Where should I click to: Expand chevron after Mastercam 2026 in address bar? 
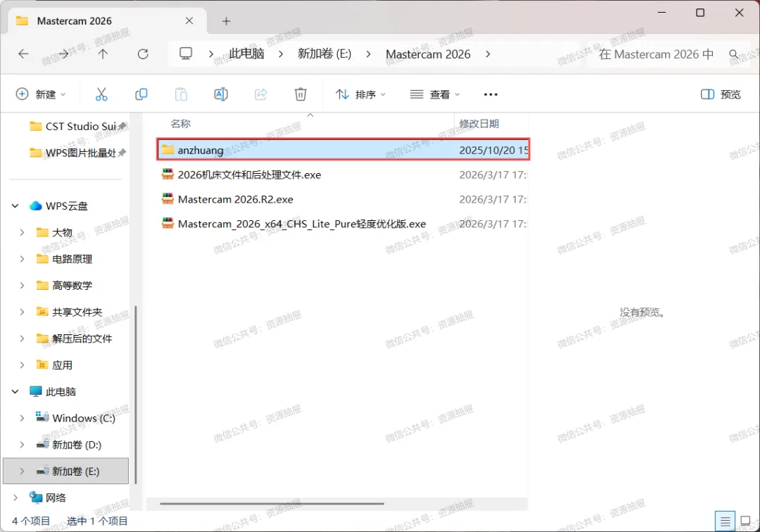[488, 54]
